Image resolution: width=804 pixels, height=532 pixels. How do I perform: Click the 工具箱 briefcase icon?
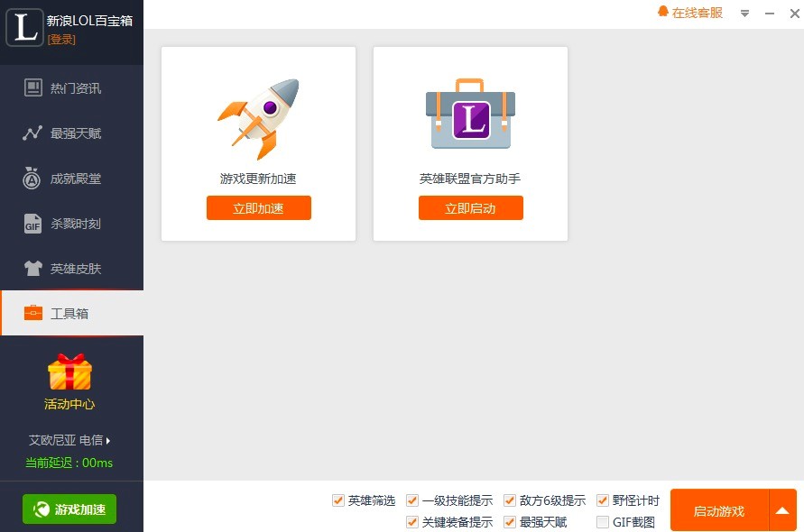tap(33, 313)
